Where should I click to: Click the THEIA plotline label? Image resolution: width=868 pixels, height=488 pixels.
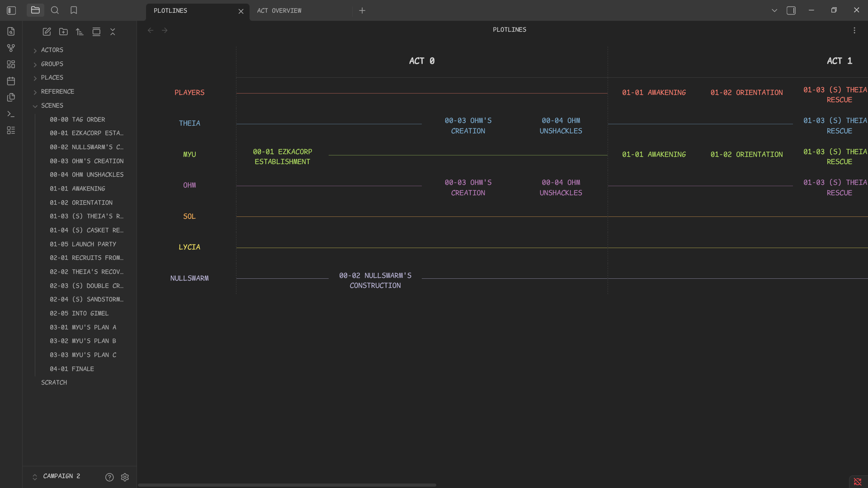[189, 123]
